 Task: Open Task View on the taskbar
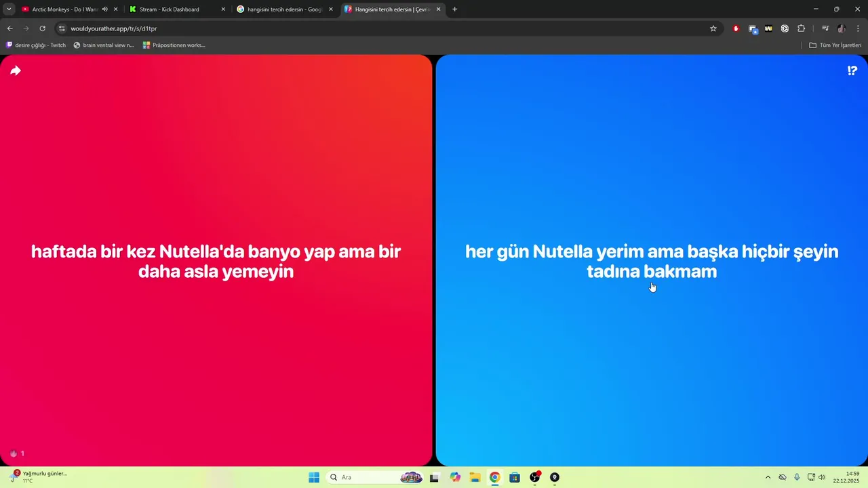tap(434, 477)
